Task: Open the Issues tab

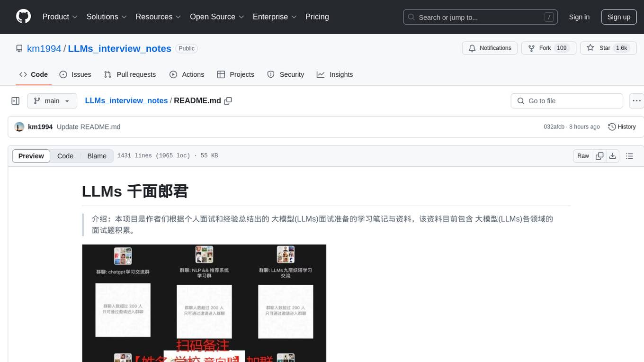Action: [75, 74]
